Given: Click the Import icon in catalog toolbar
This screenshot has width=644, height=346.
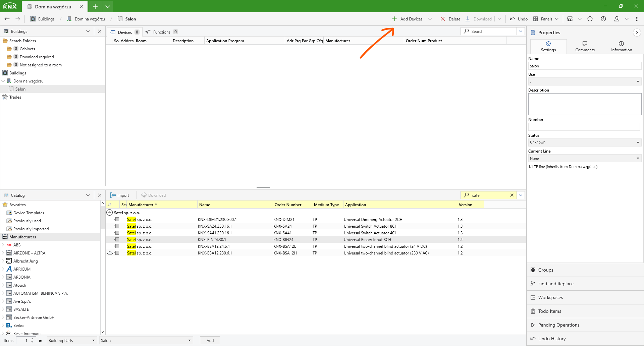Looking at the screenshot, I should [113, 195].
